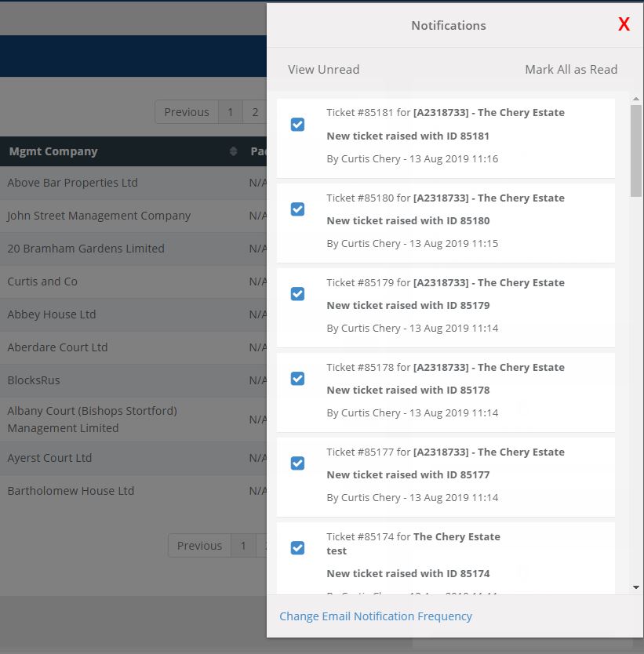
Task: Toggle checkbox for Ticket #85177
Action: tap(297, 463)
